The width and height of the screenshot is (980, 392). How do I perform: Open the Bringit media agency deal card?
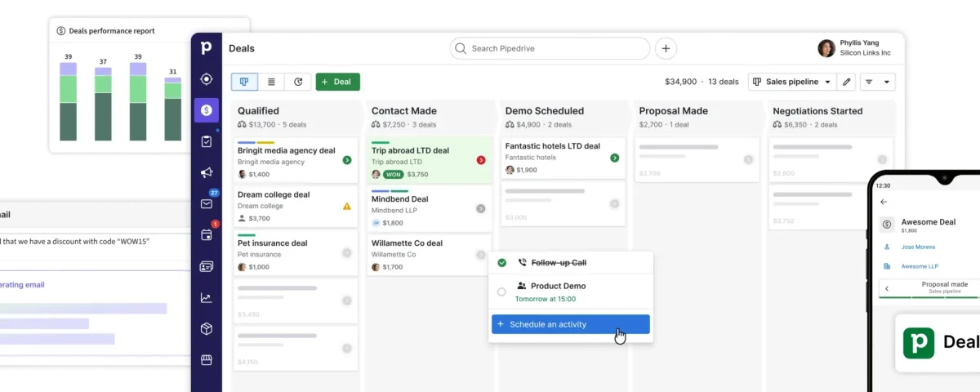[x=295, y=160]
